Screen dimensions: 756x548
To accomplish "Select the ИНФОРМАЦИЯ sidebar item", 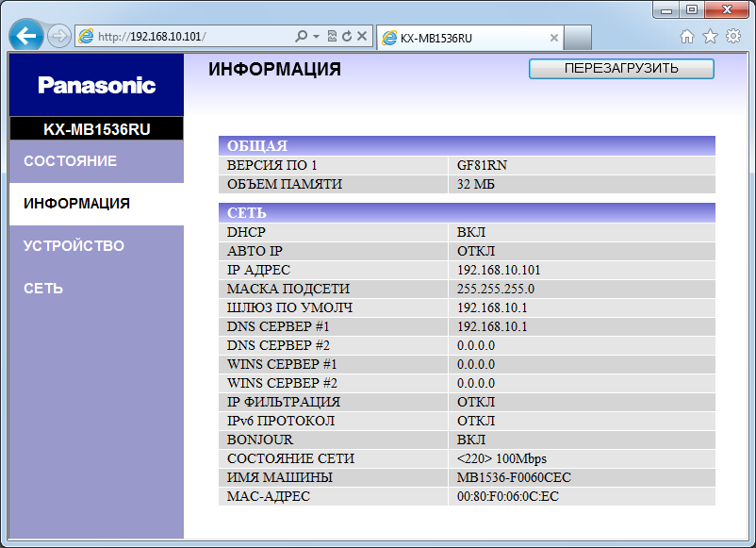I will pos(96,204).
